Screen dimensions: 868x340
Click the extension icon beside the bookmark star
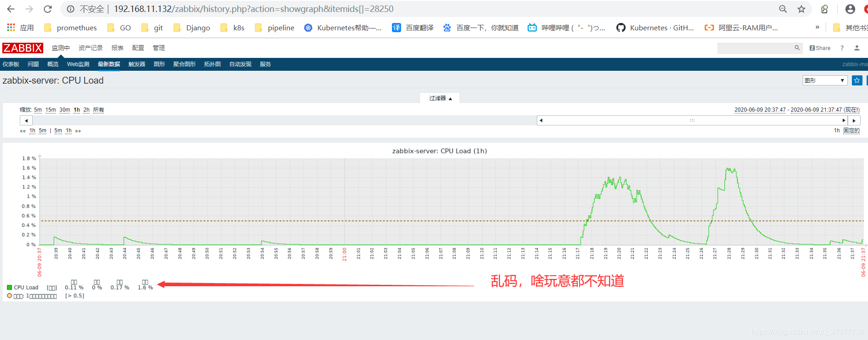pos(824,9)
